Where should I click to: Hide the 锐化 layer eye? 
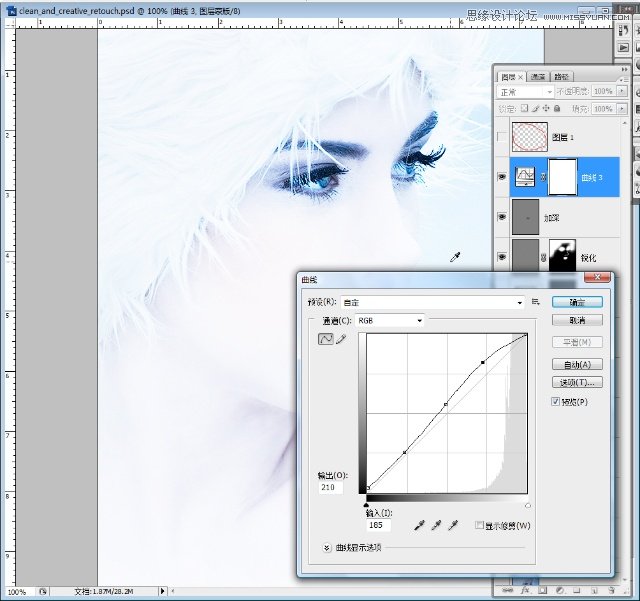coord(502,257)
